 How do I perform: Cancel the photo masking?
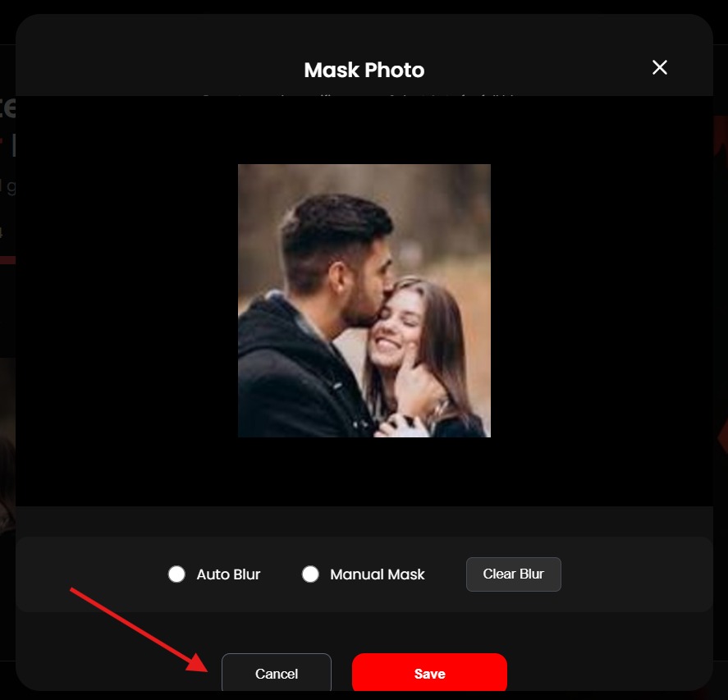pos(277,674)
